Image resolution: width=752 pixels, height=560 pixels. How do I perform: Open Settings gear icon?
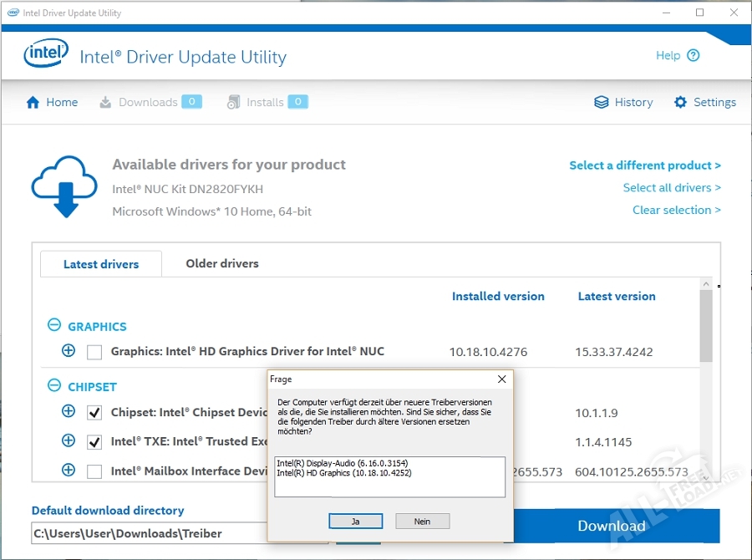pos(680,103)
